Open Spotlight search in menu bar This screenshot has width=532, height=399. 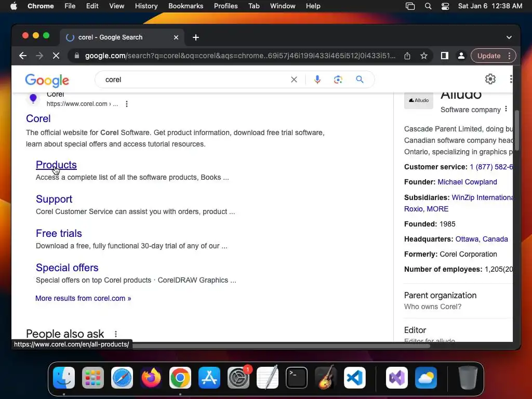[x=428, y=6]
